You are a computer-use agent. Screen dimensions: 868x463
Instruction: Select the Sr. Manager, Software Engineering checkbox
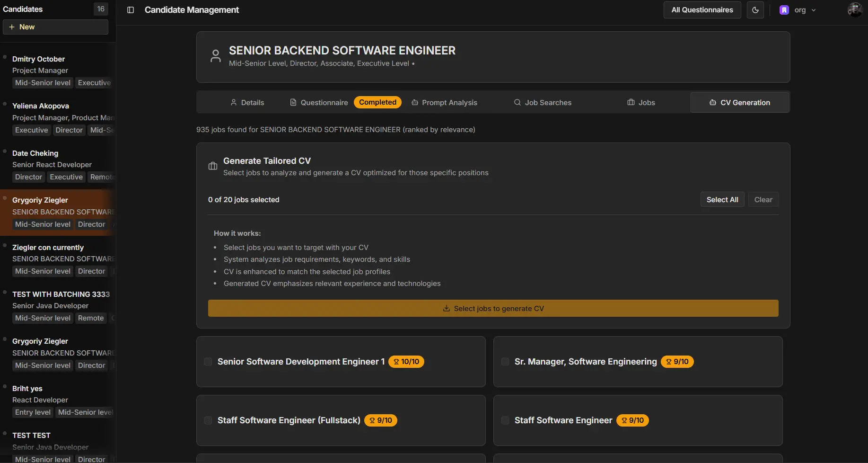point(505,362)
